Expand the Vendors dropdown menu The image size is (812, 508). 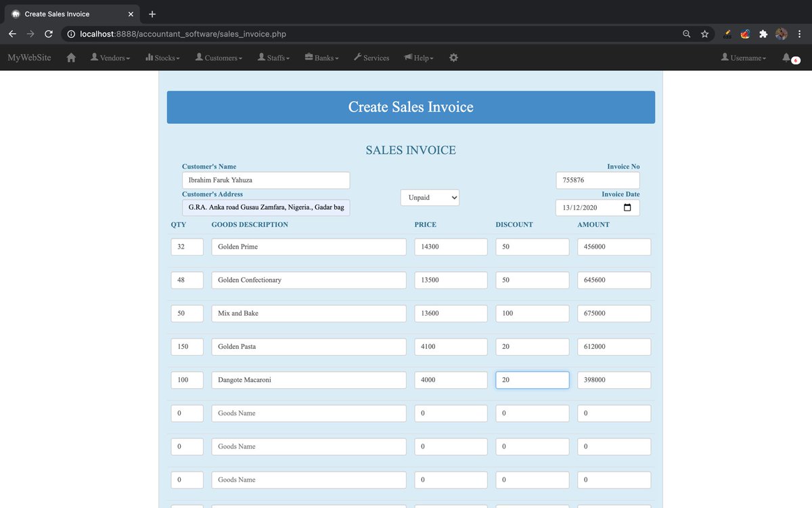pos(110,58)
